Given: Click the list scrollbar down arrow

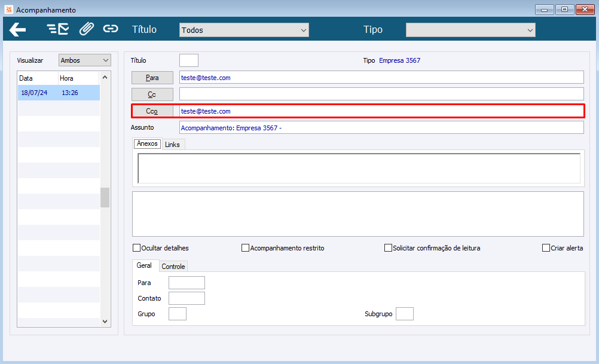Looking at the screenshot, I should pyautogui.click(x=105, y=322).
